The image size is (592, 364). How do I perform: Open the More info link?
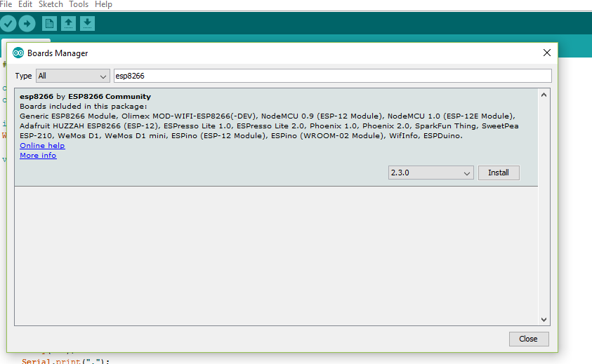pyautogui.click(x=38, y=156)
